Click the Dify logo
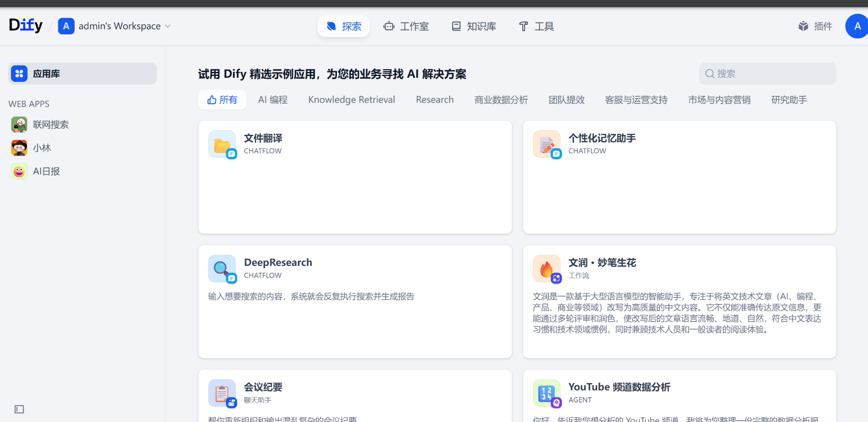 pos(26,25)
